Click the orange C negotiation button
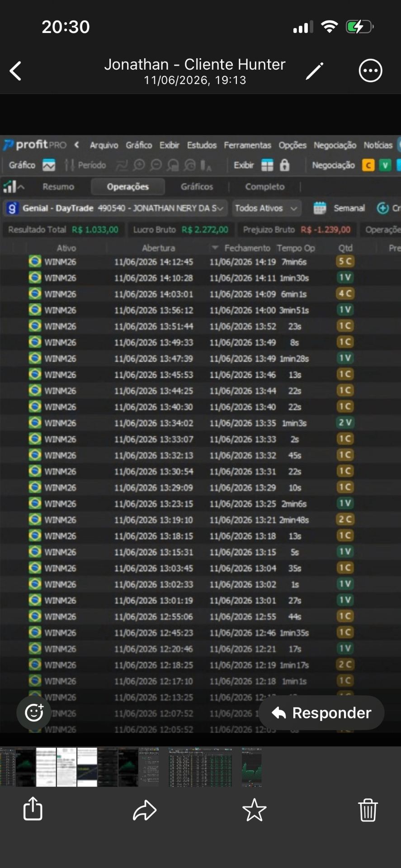The width and height of the screenshot is (401, 868). (x=368, y=165)
